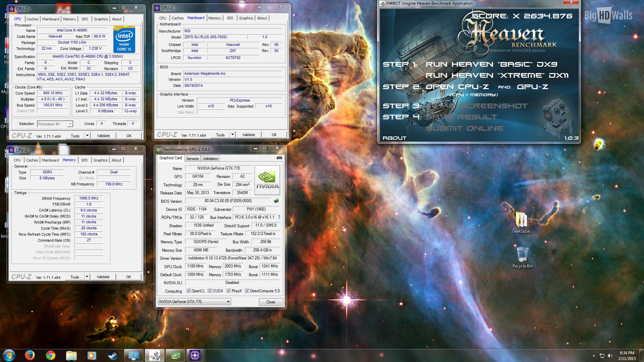Click the BIOS Version V1.5 value
644x362 pixels.
[232, 79]
